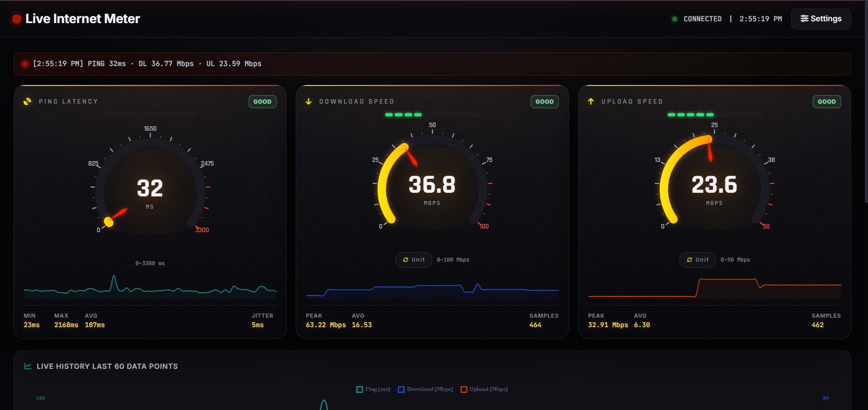Switch unit on the Download Speed card
The image size is (868, 410).
point(414,260)
